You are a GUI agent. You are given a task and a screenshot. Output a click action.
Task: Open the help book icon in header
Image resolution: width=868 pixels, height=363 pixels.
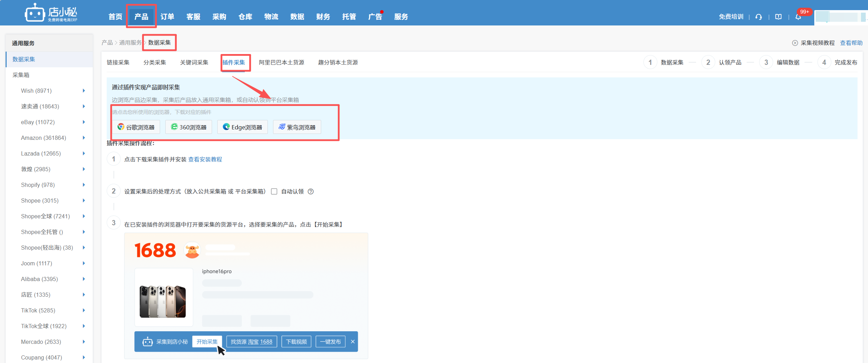778,17
